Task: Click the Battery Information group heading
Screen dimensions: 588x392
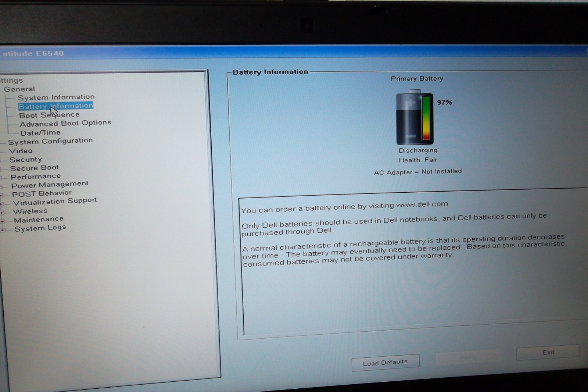Action: (x=270, y=72)
